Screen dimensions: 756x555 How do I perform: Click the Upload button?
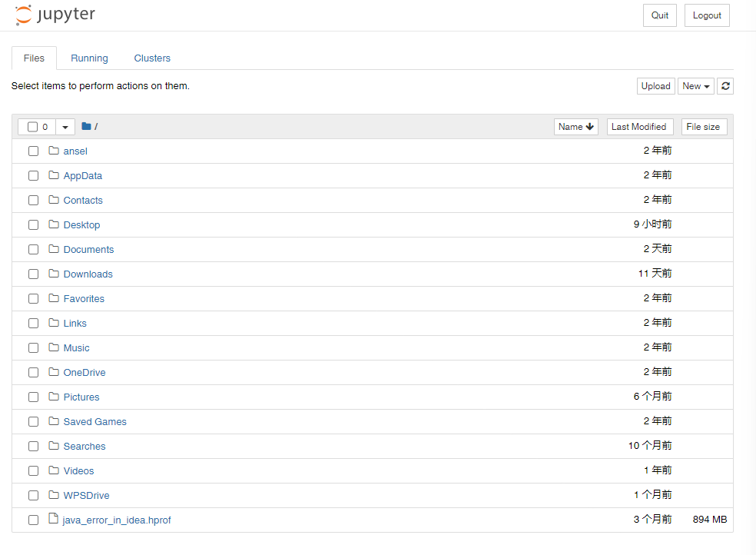(655, 86)
